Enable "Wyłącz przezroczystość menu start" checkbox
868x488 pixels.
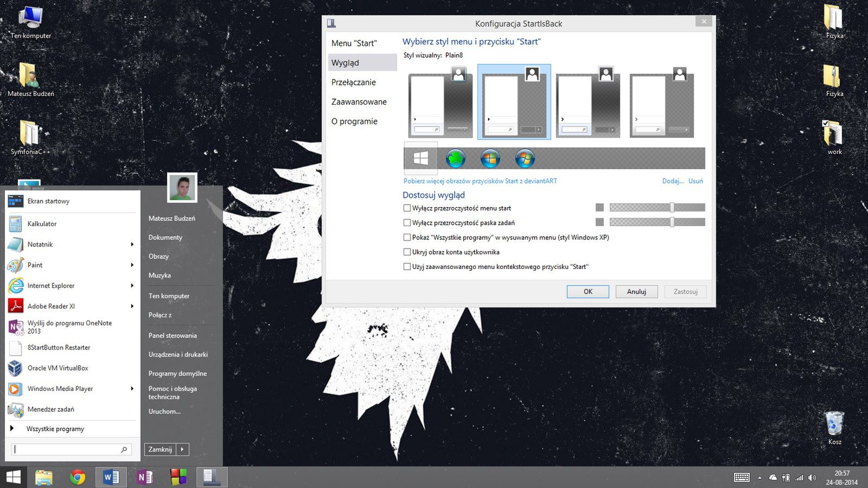point(407,208)
